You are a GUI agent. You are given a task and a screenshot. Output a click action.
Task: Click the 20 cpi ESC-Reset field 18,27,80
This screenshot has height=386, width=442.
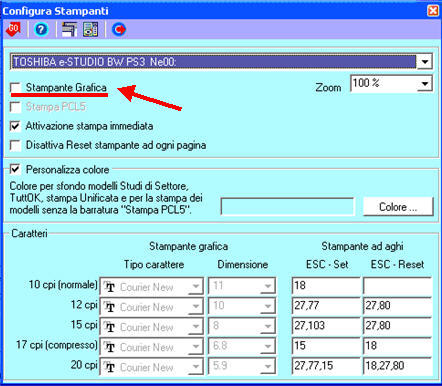click(397, 366)
